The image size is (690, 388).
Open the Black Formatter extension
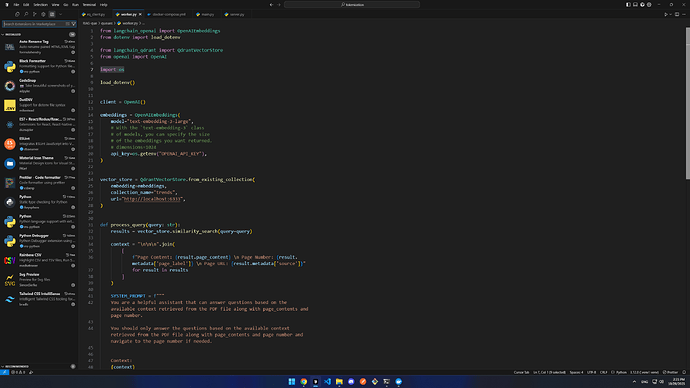point(39,66)
